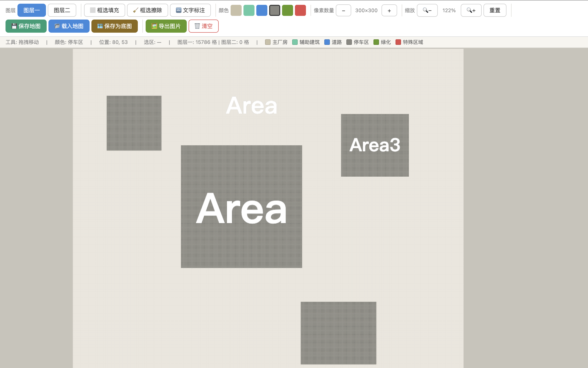Click the 位置: 80, 53 status text
Viewport: 588px width, 368px height.
click(113, 42)
